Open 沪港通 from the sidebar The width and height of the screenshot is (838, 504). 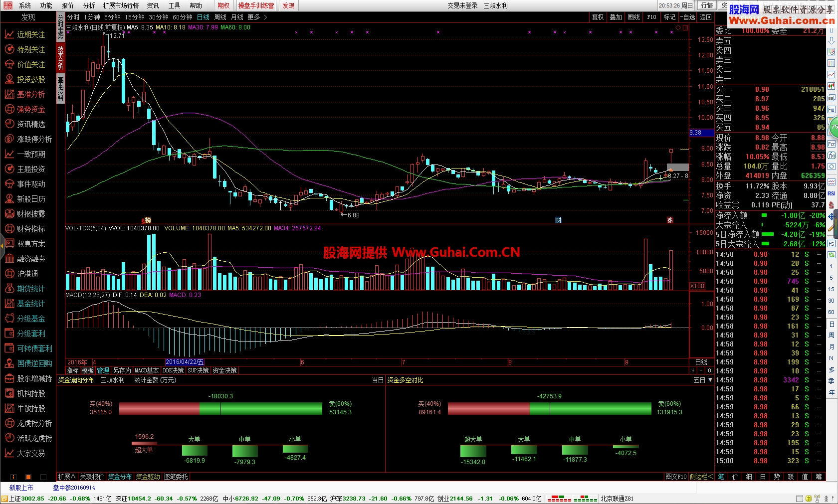[27, 274]
